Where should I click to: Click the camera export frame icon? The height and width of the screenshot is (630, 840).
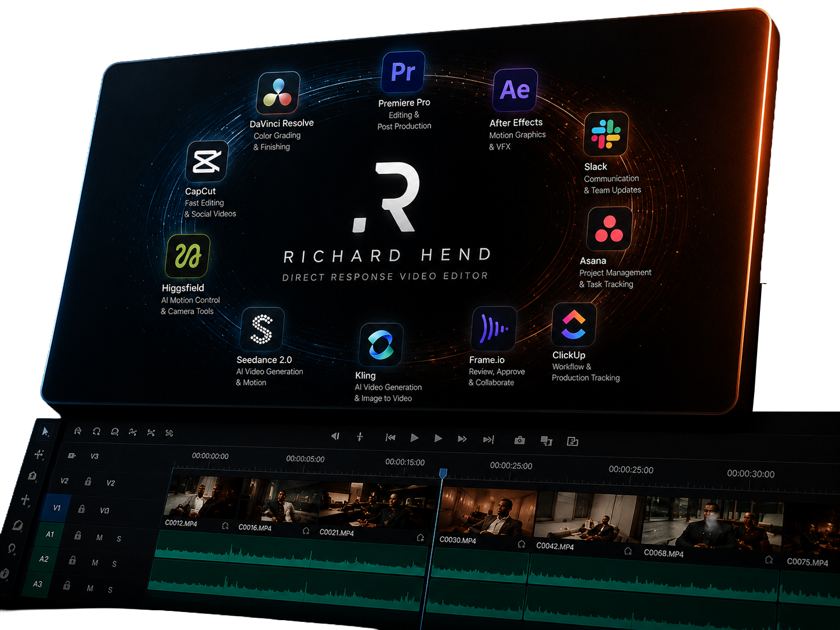(x=520, y=440)
